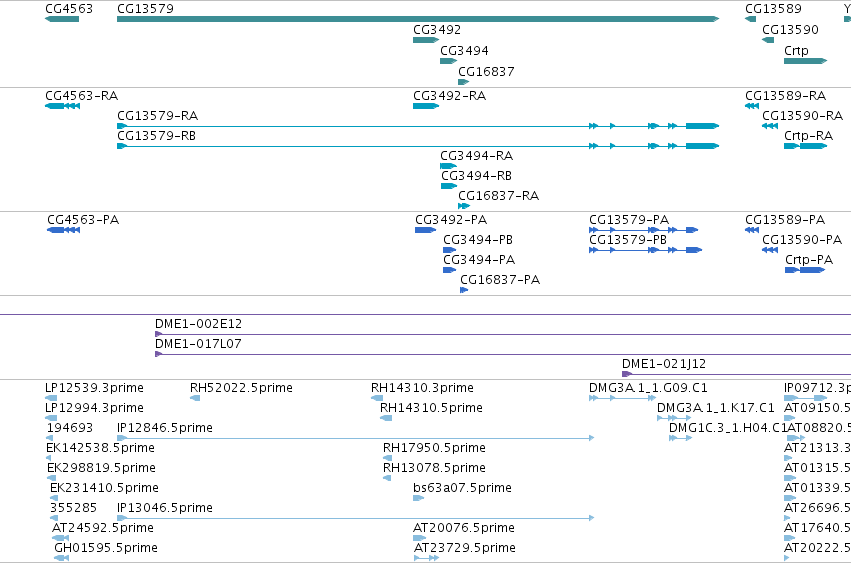Select the CG3492 gene glyph
The width and height of the screenshot is (851, 563).
coord(426,40)
